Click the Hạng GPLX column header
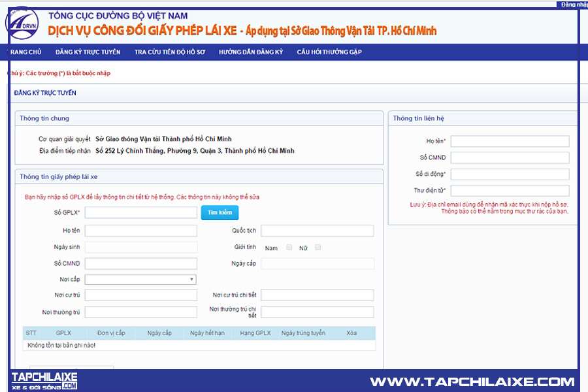 pyautogui.click(x=255, y=333)
